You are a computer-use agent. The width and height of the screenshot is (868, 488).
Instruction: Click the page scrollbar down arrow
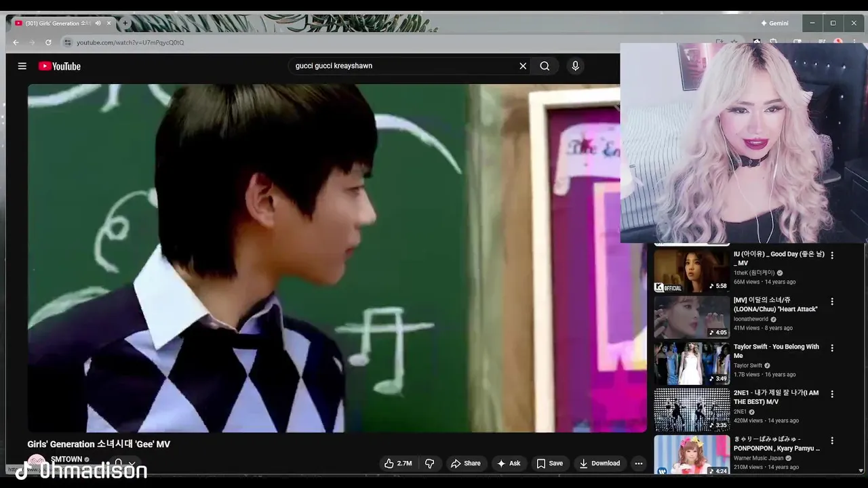click(861, 470)
